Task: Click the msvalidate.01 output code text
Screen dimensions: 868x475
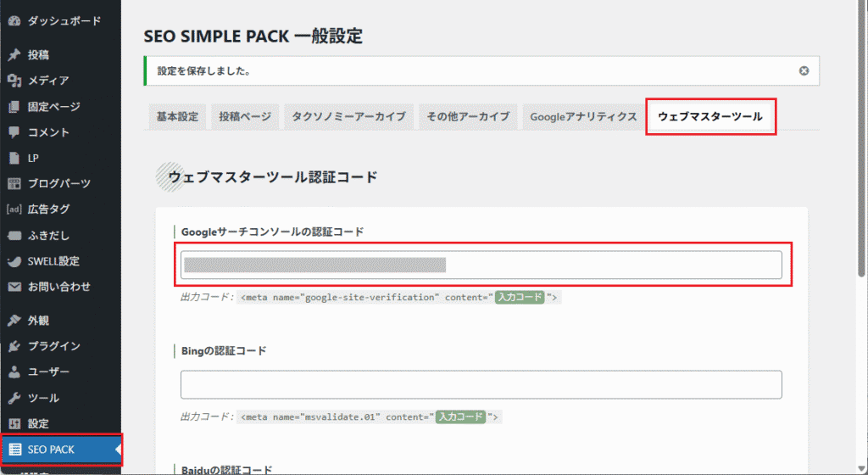Action: tap(370, 416)
